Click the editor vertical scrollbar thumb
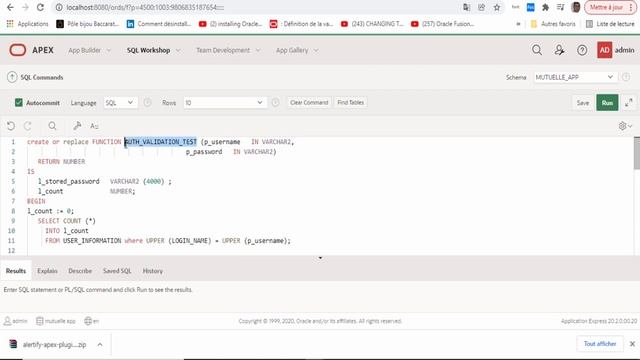The image size is (640, 360). tap(637, 153)
